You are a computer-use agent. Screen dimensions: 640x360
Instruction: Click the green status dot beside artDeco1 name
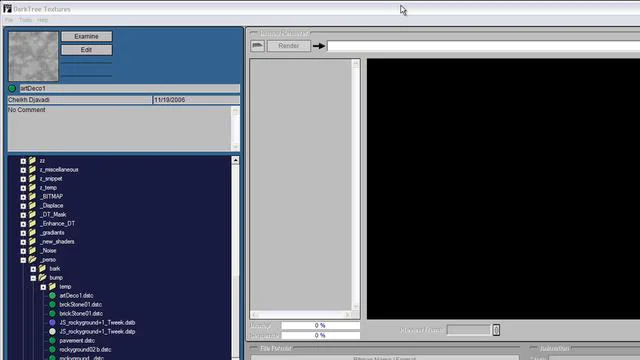[12, 88]
